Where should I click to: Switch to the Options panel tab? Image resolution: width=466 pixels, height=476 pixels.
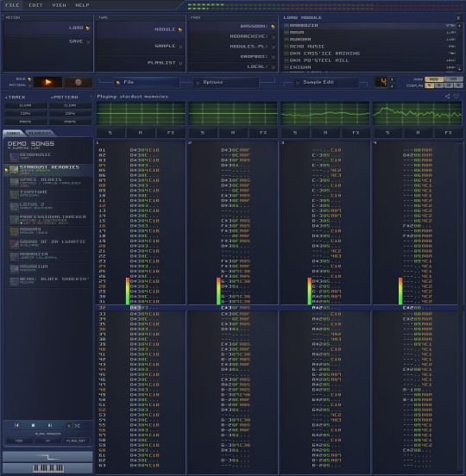pos(226,82)
